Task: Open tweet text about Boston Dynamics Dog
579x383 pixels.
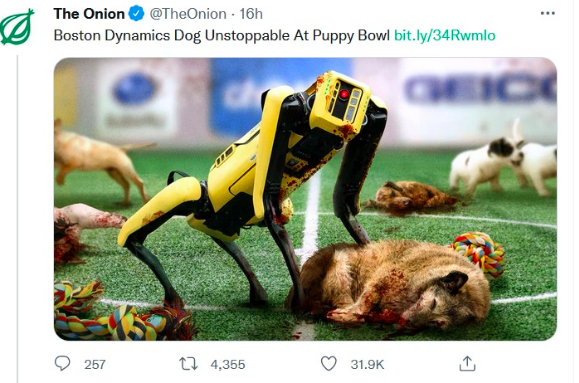Action: 222,35
